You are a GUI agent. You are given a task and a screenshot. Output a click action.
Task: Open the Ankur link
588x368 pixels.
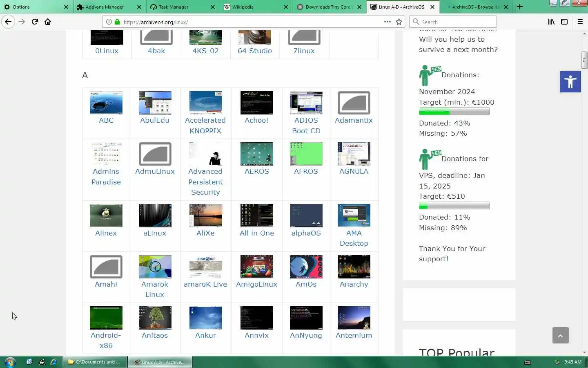205,335
